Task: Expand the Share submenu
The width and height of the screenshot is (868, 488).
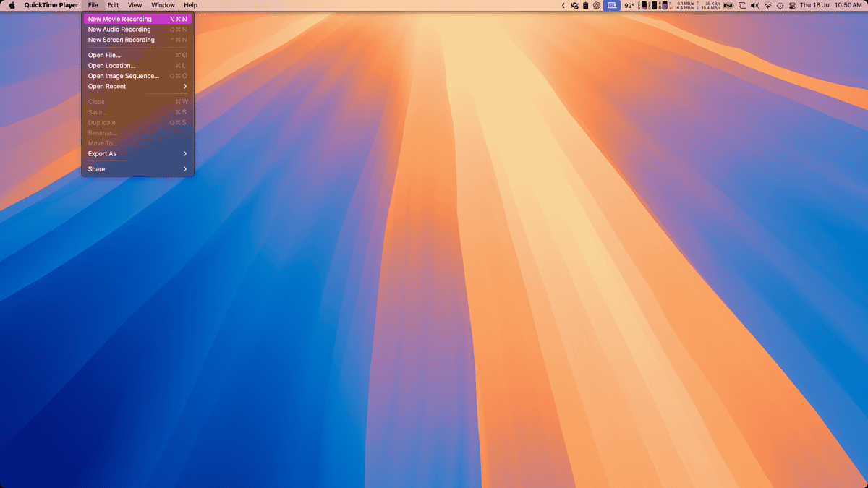Action: tap(137, 168)
